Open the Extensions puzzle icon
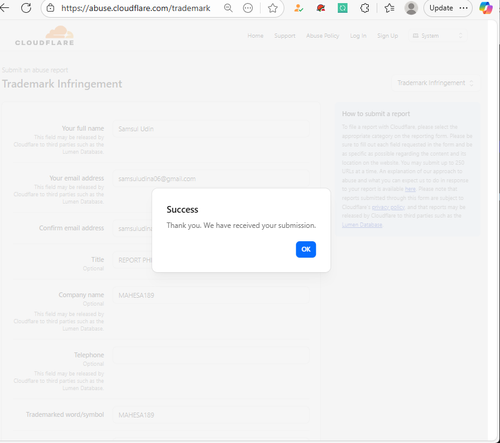The height and width of the screenshot is (443, 500). [365, 8]
